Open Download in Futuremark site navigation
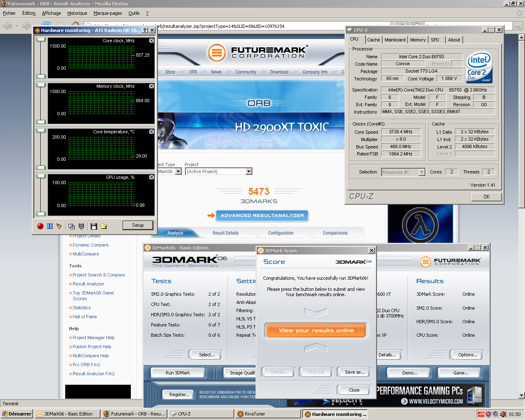 279,72
